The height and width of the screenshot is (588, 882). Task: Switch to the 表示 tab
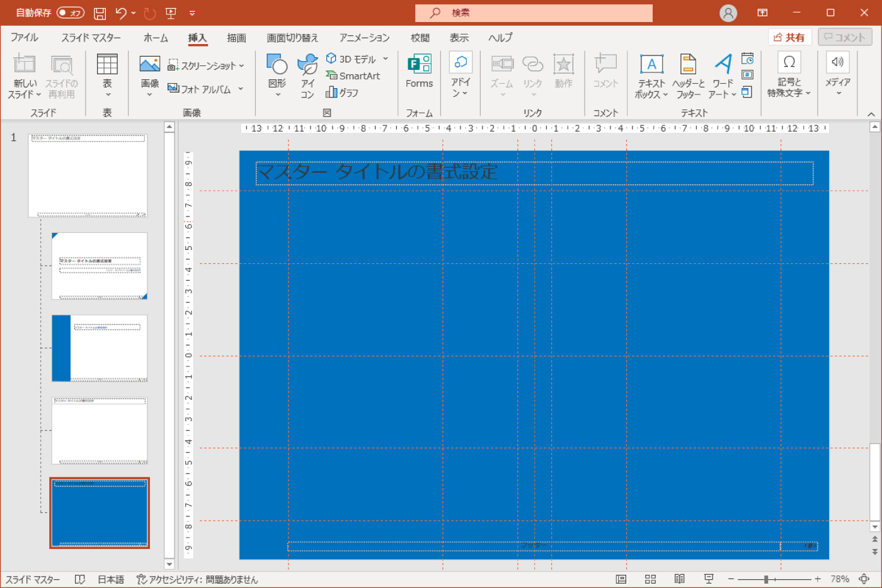tap(459, 38)
